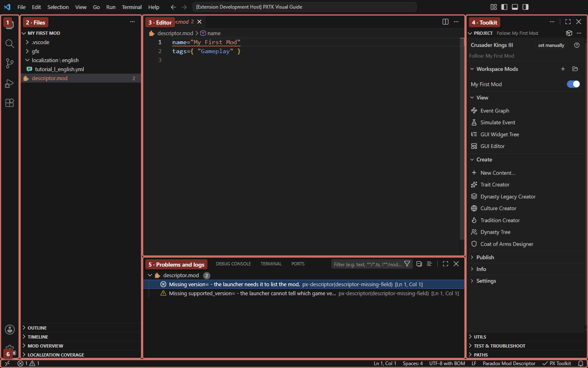Click the help icon beside set manually
This screenshot has height=368, width=588.
click(x=577, y=45)
